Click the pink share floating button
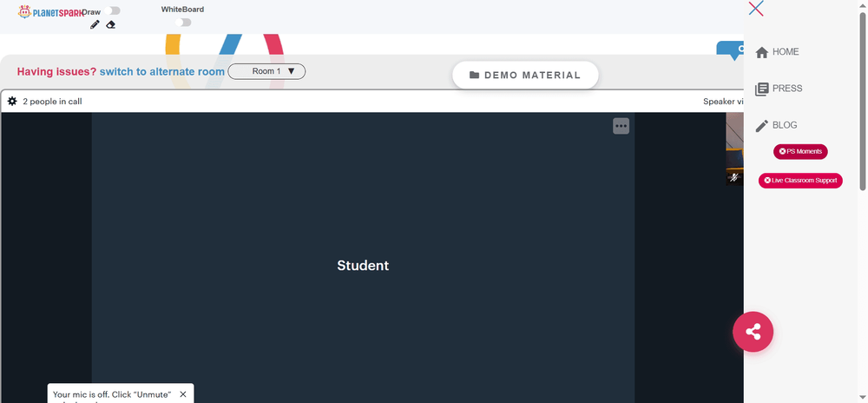This screenshot has width=868, height=403. [753, 332]
